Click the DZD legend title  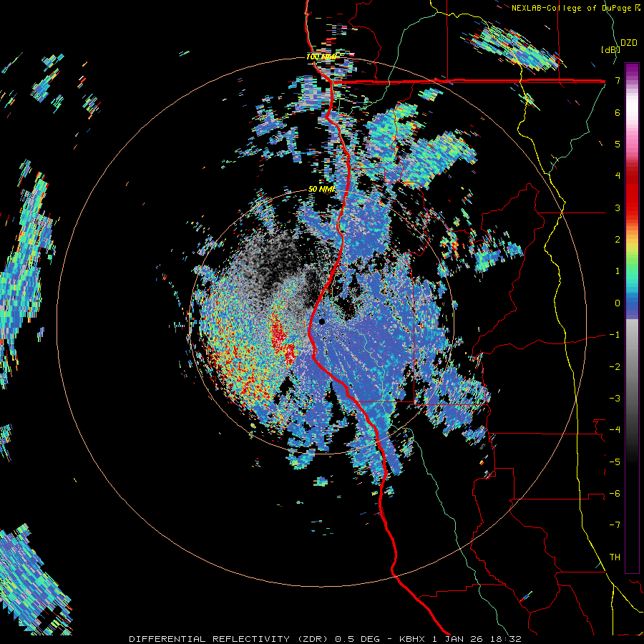(628, 43)
